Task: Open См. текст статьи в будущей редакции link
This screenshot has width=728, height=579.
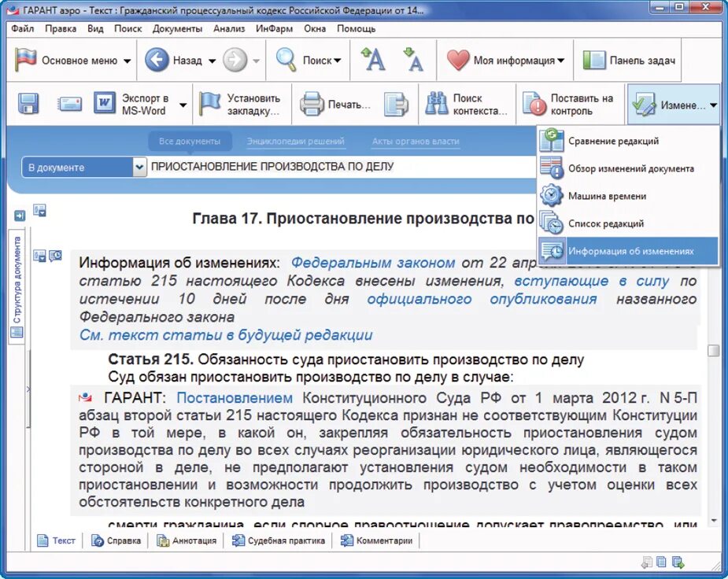Action: [x=226, y=335]
